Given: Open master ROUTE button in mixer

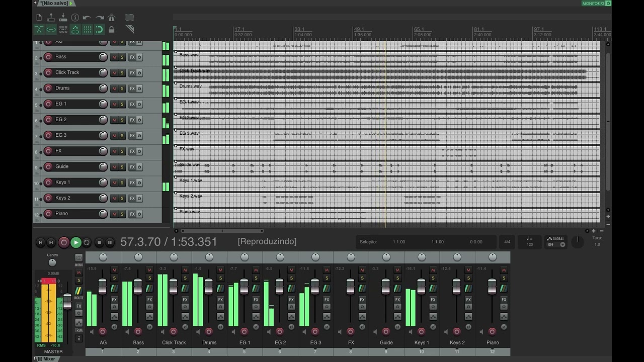Looking at the screenshot, I should tap(79, 291).
